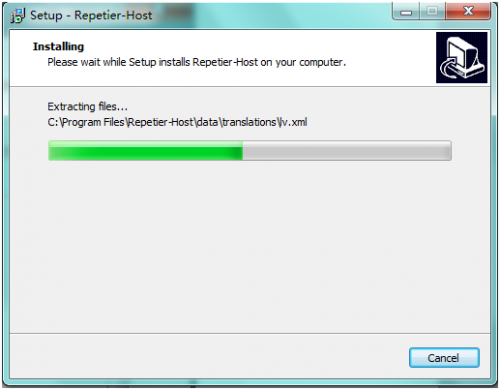Click the "Setup - Repetier-Host" title text
Image resolution: width=500 pixels, height=390 pixels.
pyautogui.click(x=91, y=15)
